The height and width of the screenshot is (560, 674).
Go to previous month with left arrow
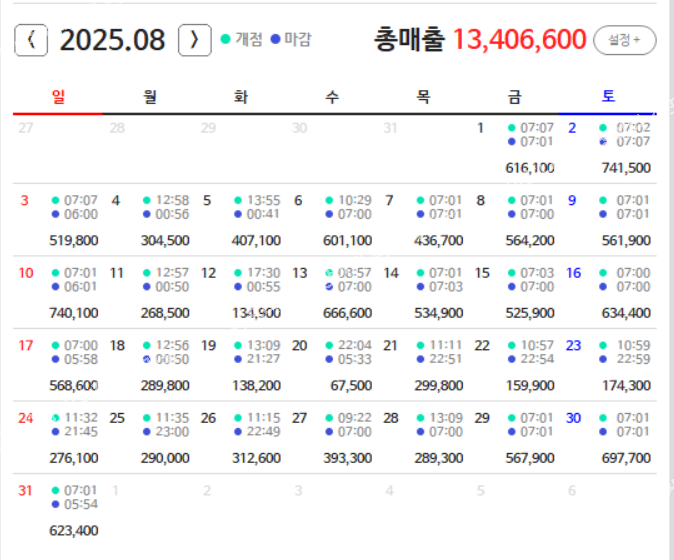click(x=31, y=40)
